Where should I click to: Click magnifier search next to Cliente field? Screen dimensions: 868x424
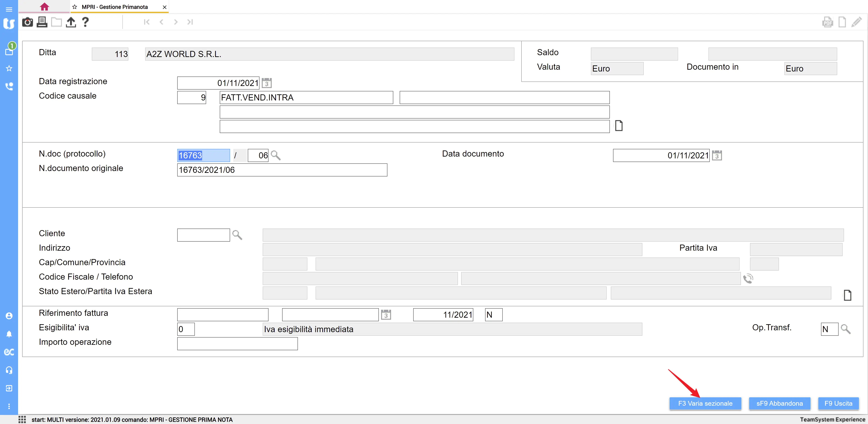[x=237, y=235]
